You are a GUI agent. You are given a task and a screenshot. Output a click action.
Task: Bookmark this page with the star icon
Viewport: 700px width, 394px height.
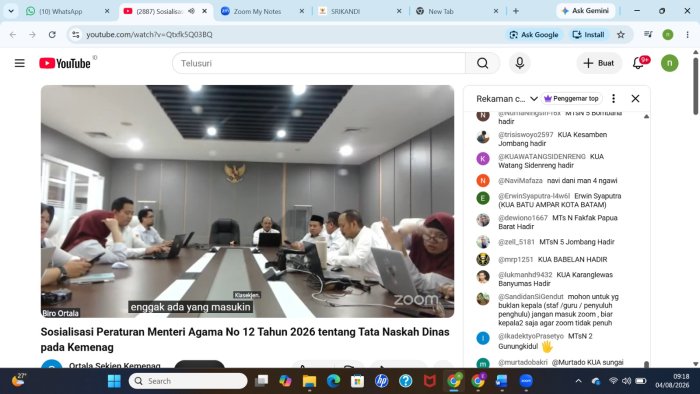(621, 34)
